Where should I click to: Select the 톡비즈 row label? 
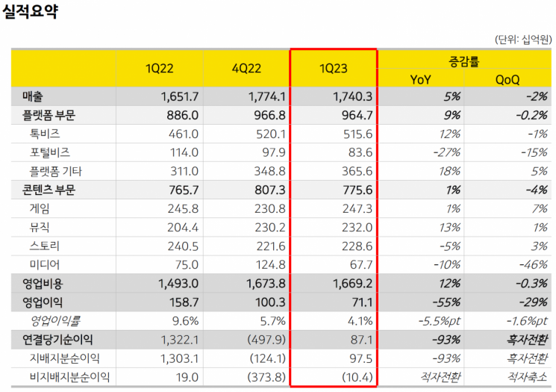pos(46,134)
